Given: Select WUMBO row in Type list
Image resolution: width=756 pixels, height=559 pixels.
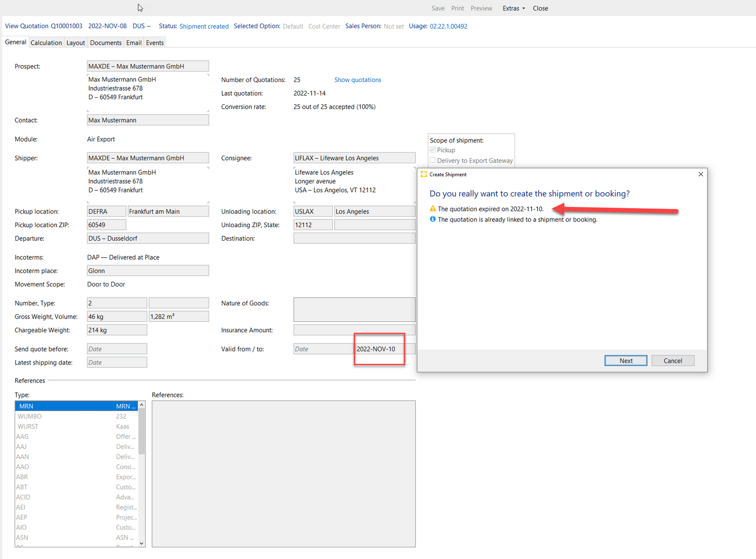Looking at the screenshot, I should pyautogui.click(x=77, y=416).
